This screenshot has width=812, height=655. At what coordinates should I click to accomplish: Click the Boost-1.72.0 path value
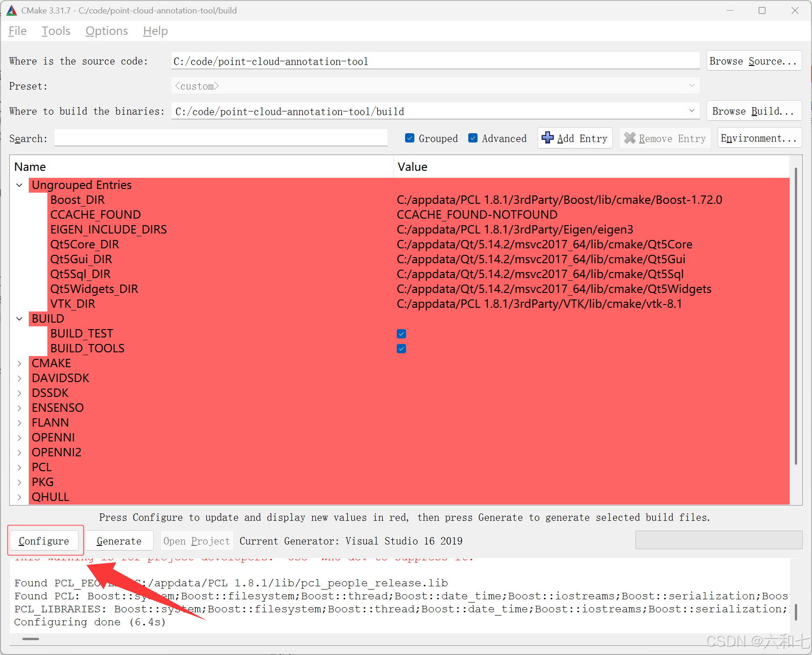tap(559, 200)
